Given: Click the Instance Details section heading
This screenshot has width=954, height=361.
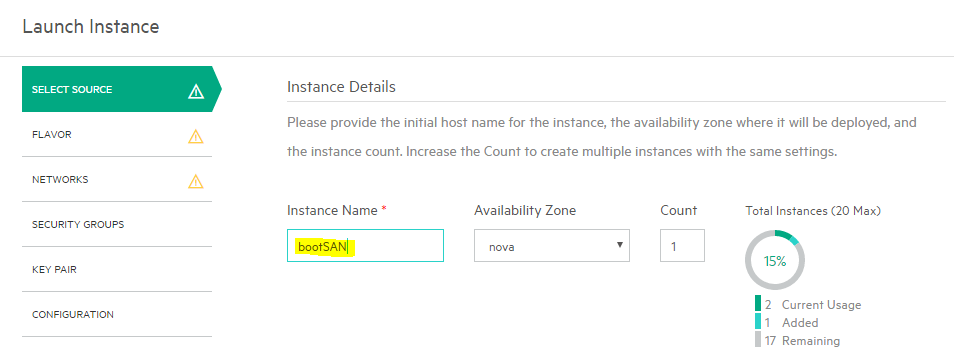Looking at the screenshot, I should point(341,87).
